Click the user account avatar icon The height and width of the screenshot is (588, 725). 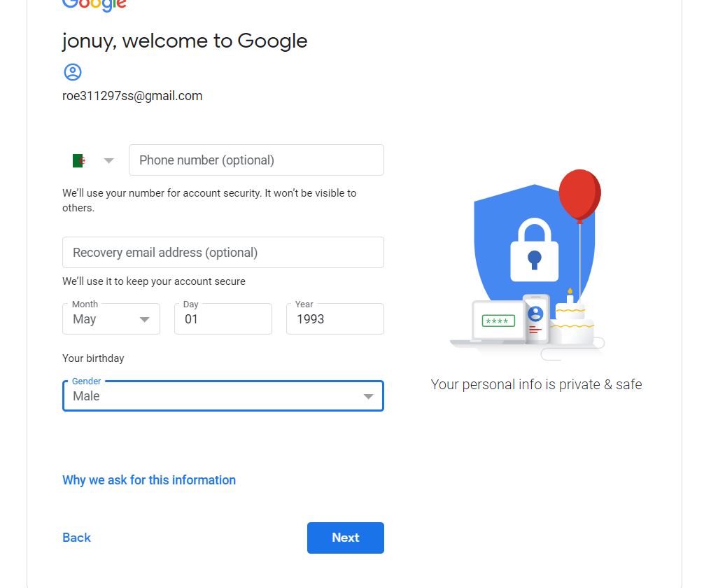pos(73,72)
